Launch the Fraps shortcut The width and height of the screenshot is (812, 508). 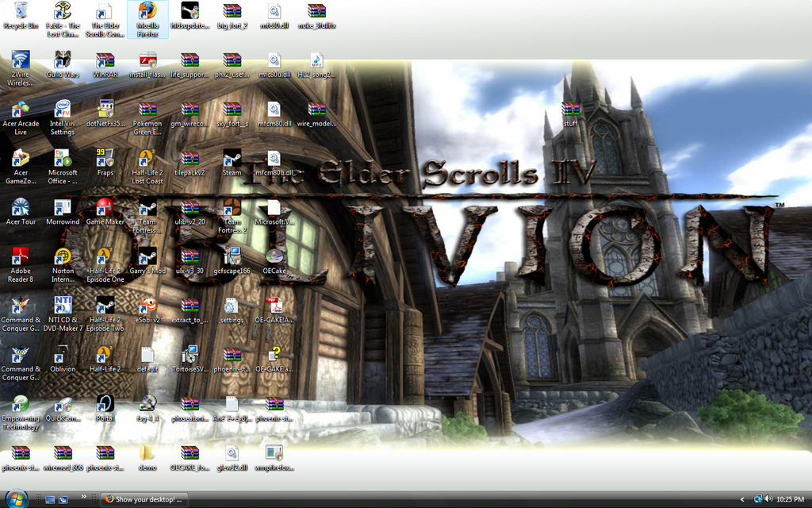click(x=105, y=163)
